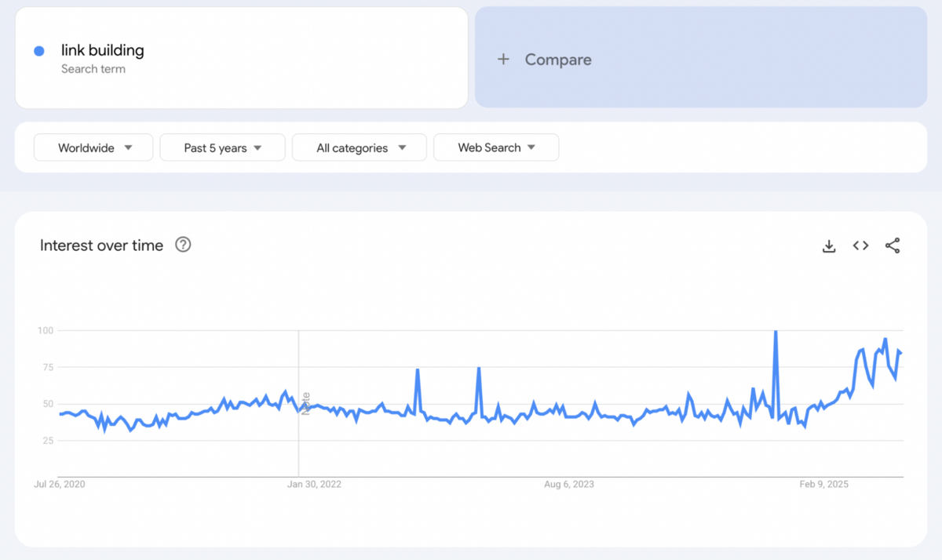Open the embed code view
Image resolution: width=942 pixels, height=560 pixels.
click(860, 245)
